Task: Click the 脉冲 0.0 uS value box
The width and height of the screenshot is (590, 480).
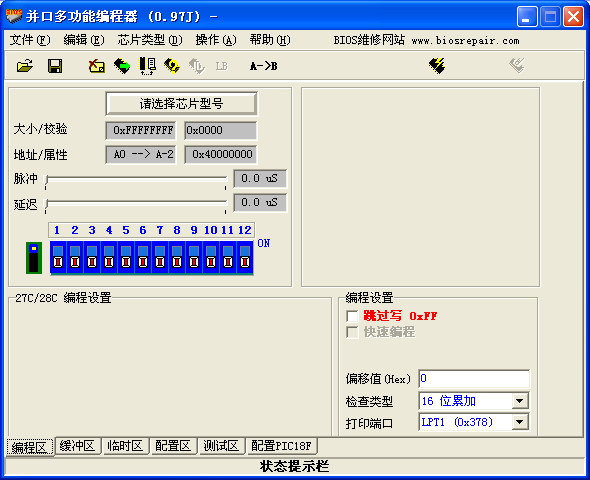Action: [x=260, y=178]
